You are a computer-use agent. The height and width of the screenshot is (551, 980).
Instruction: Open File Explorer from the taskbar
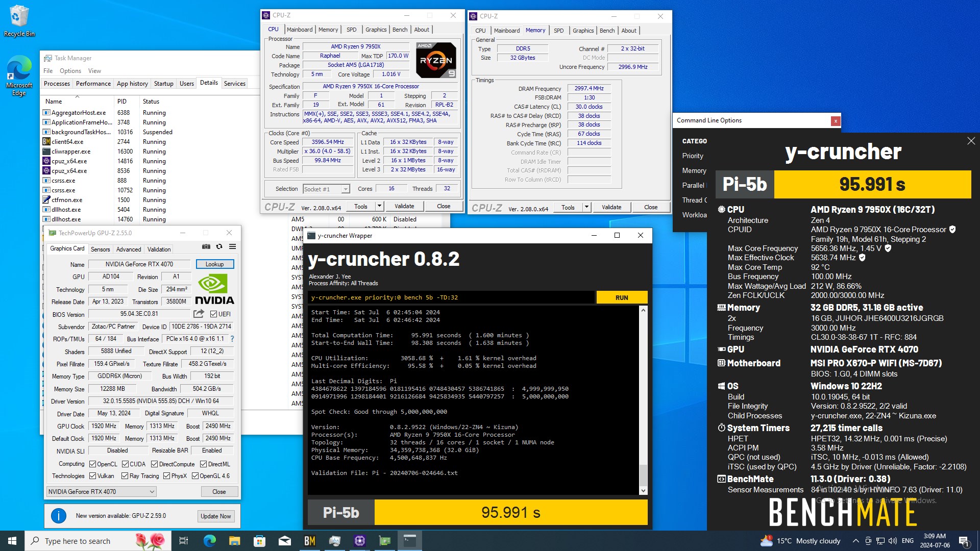pyautogui.click(x=234, y=541)
